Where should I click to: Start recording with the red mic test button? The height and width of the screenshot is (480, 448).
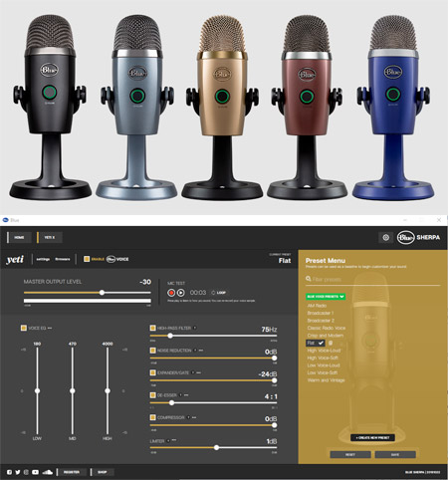pos(171,293)
